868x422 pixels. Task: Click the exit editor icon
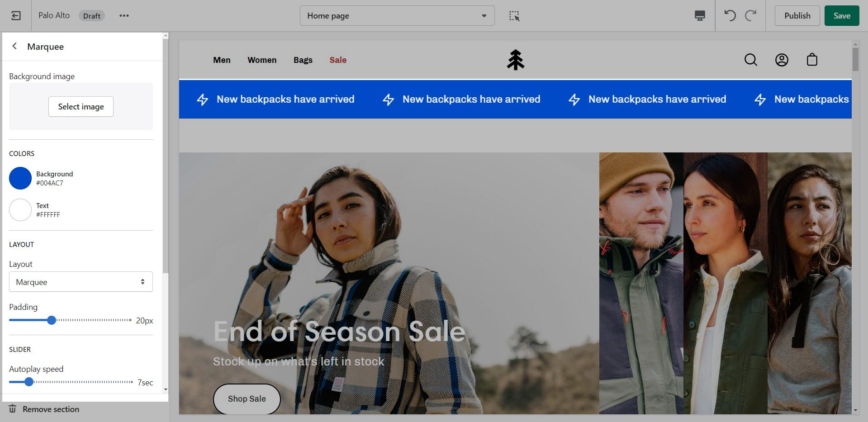coord(16,16)
